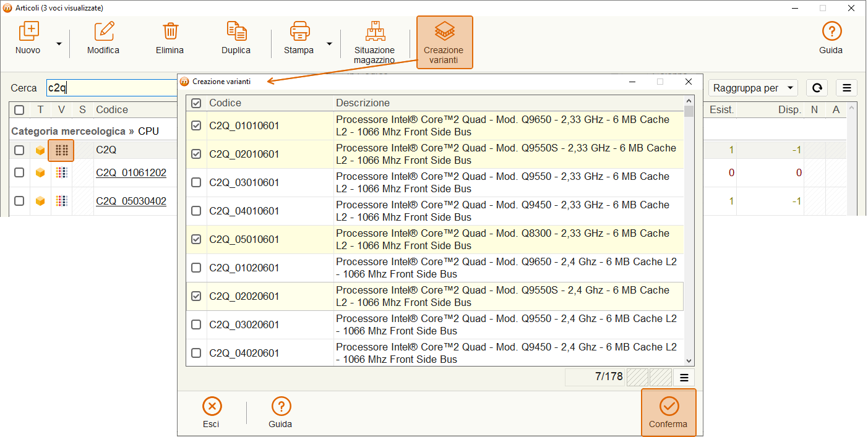Screen dimensions: 868x437
Task: Click the Creazione varianti toolbar button
Action: (444, 42)
